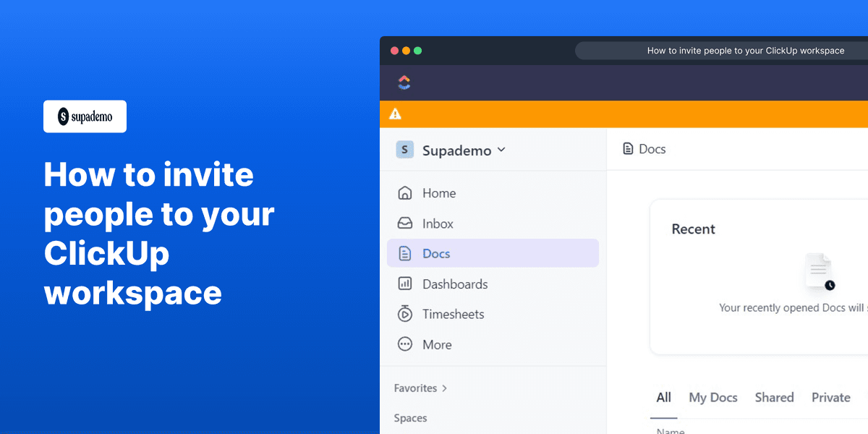
Task: Click the ClickUp logo in the top bar
Action: (x=404, y=82)
